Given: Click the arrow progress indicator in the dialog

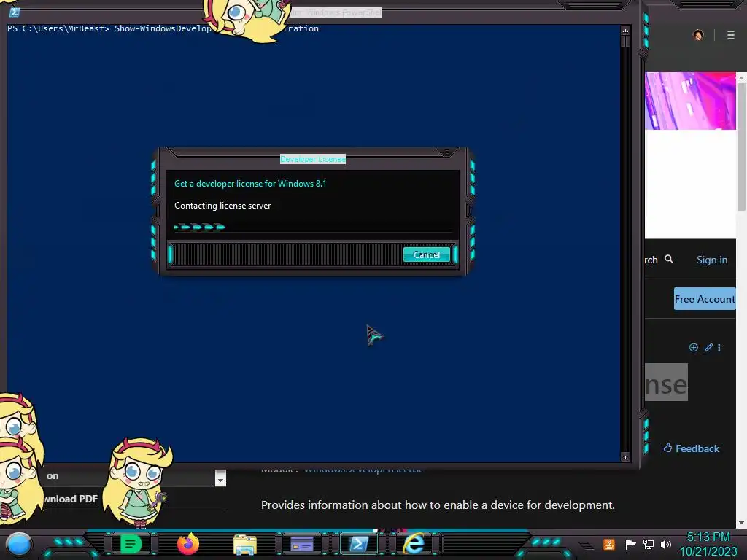Looking at the screenshot, I should point(200,227).
